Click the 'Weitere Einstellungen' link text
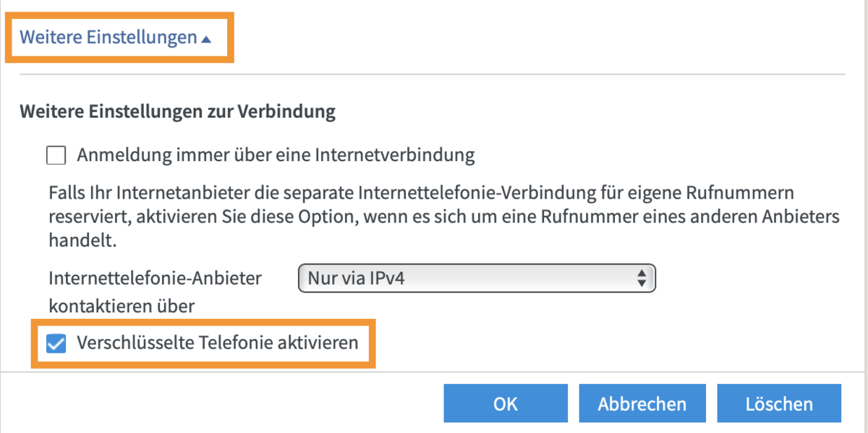Image resolution: width=868 pixels, height=433 pixels. (109, 38)
